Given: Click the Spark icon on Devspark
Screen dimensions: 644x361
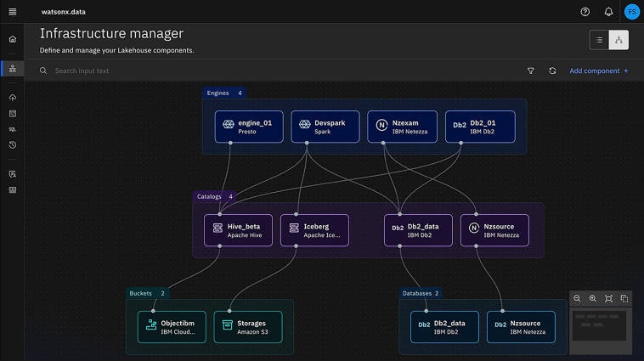Looking at the screenshot, I should click(x=305, y=124).
